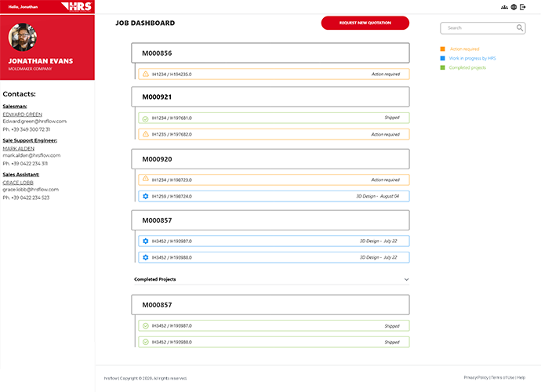Click the blue Work in progress swatch
The width and height of the screenshot is (541, 392).
443,58
